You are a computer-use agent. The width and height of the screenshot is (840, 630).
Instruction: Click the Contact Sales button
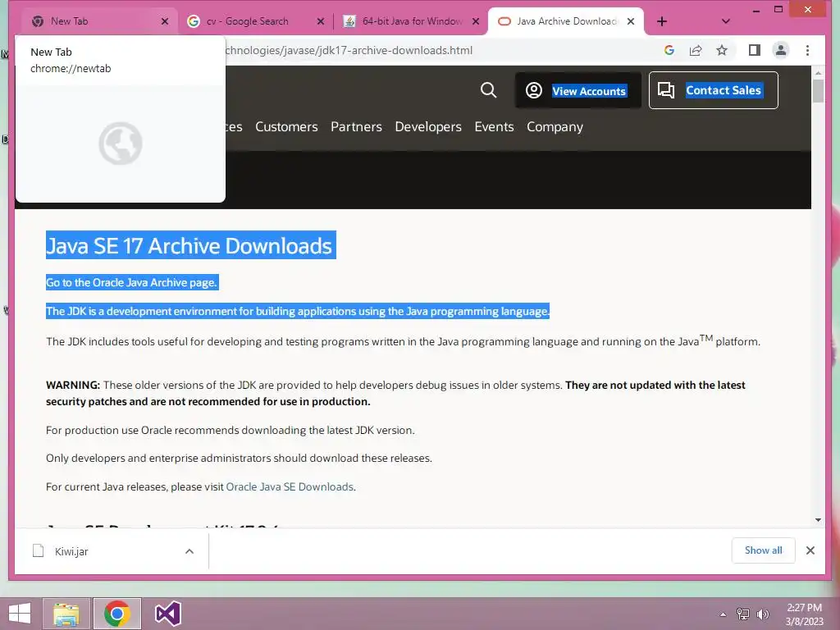(714, 90)
